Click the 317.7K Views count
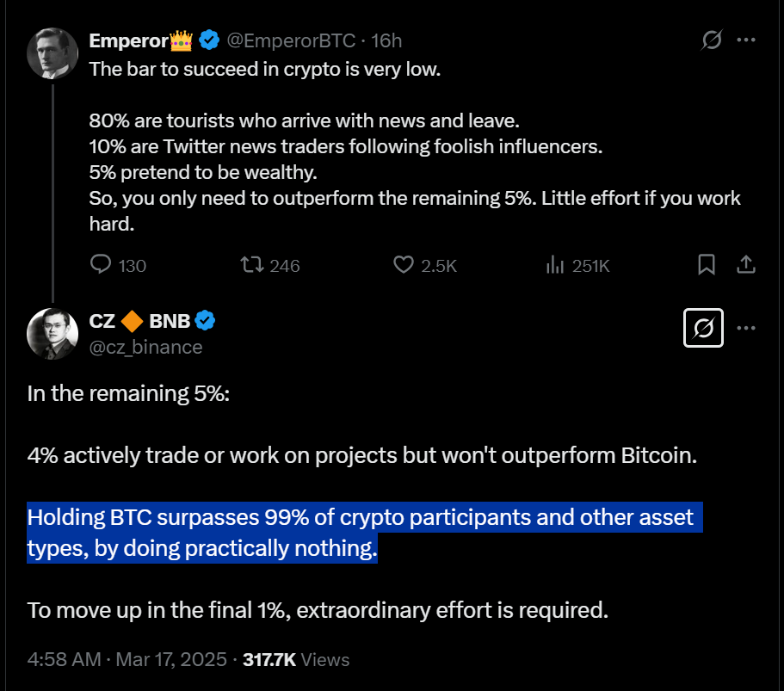Image resolution: width=784 pixels, height=691 pixels. pyautogui.click(x=296, y=660)
